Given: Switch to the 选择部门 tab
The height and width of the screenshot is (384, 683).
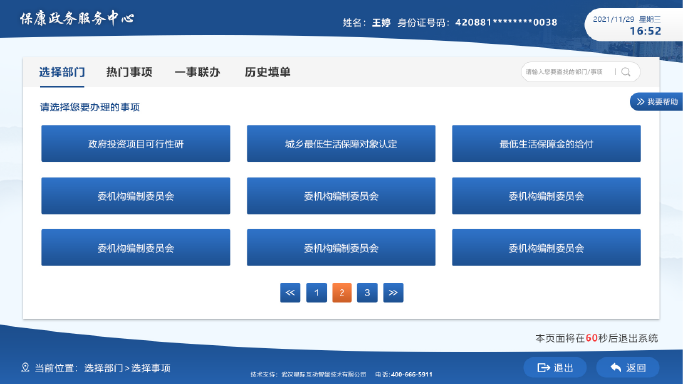Looking at the screenshot, I should 62,72.
